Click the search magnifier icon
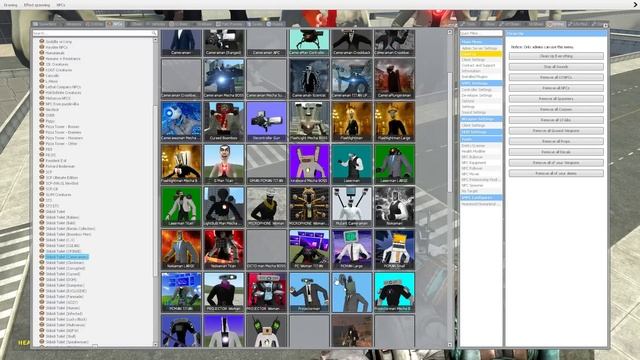The width and height of the screenshot is (640, 360). [x=154, y=33]
